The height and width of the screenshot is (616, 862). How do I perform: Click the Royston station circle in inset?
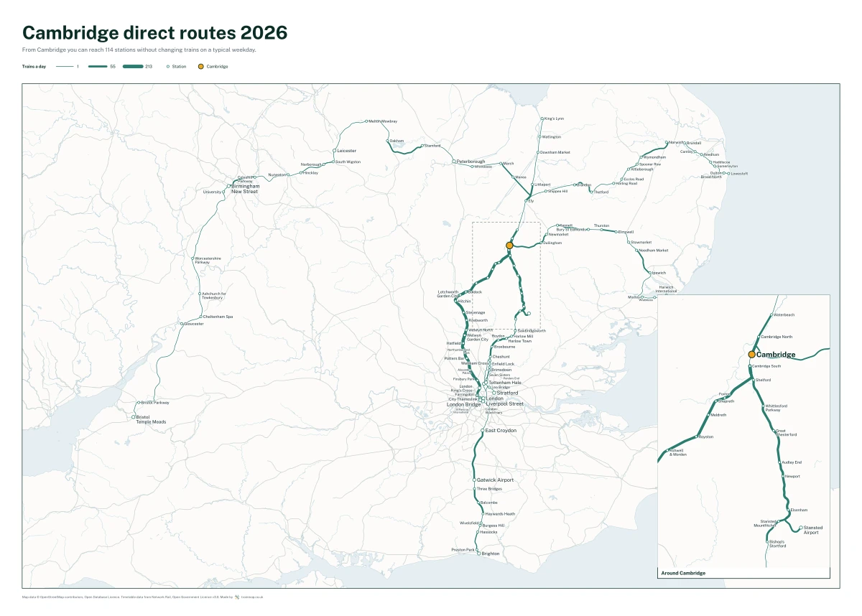click(x=697, y=437)
